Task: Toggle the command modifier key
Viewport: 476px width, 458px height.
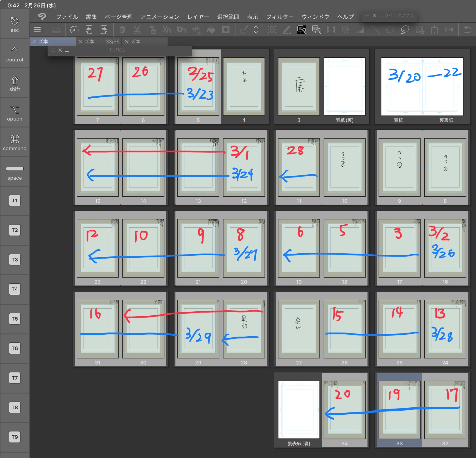Action: click(x=15, y=142)
